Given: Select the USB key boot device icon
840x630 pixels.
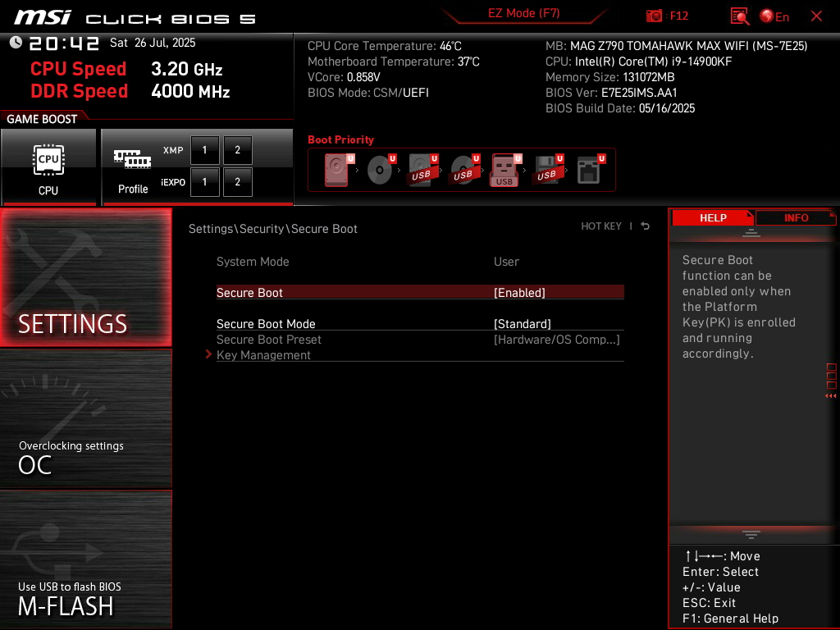Looking at the screenshot, I should tap(505, 170).
